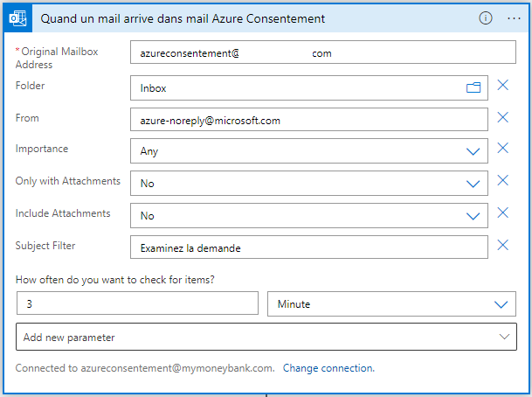
Task: Expand the Add new parameter dropdown
Action: pyautogui.click(x=503, y=337)
